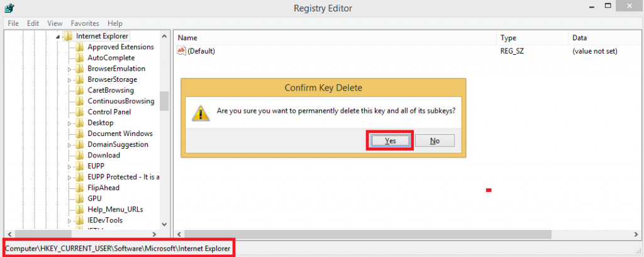The image size is (644, 257).
Task: Open the File menu
Action: pos(13,23)
